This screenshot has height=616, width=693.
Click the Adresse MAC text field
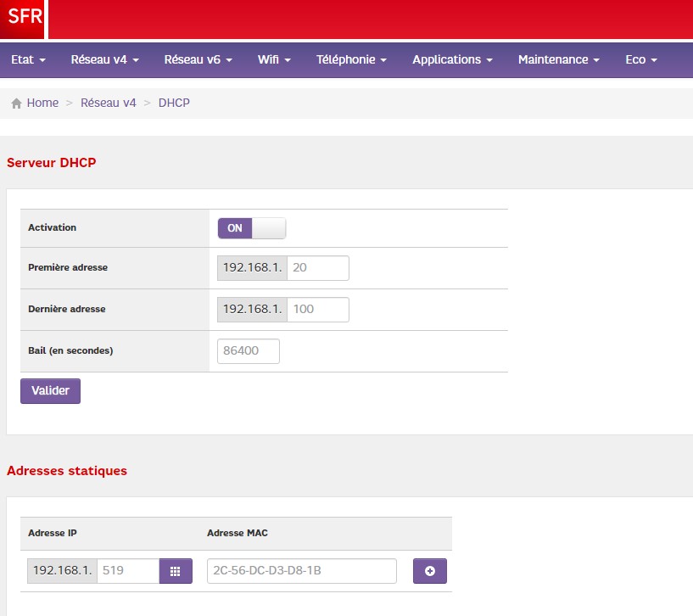pos(301,571)
